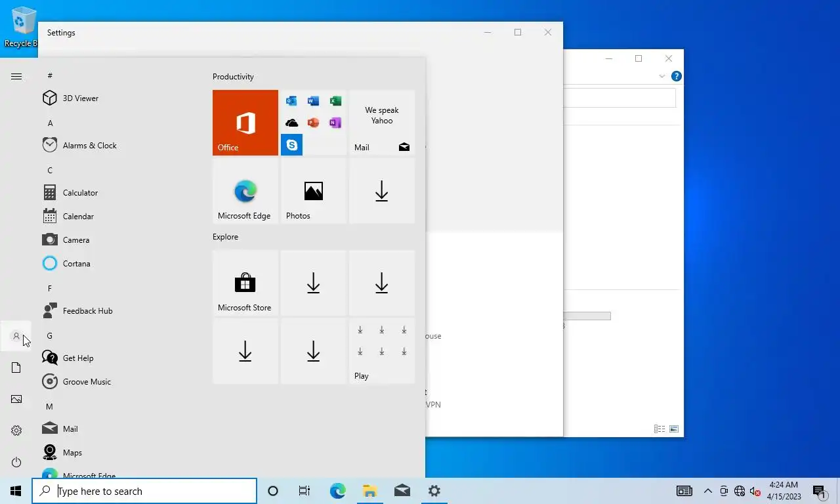The image size is (840, 504).
Task: Switch to details view in background window
Action: pos(660,429)
